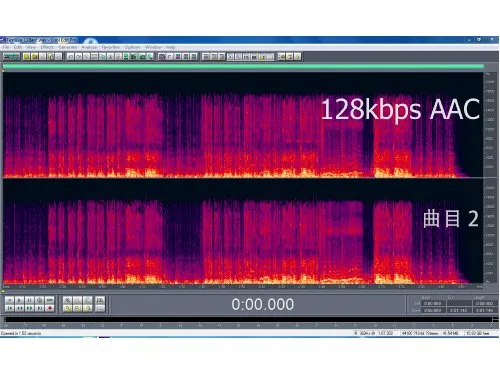Viewport: 500px width, 375px height.
Task: Open the Effects menu
Action: point(47,47)
